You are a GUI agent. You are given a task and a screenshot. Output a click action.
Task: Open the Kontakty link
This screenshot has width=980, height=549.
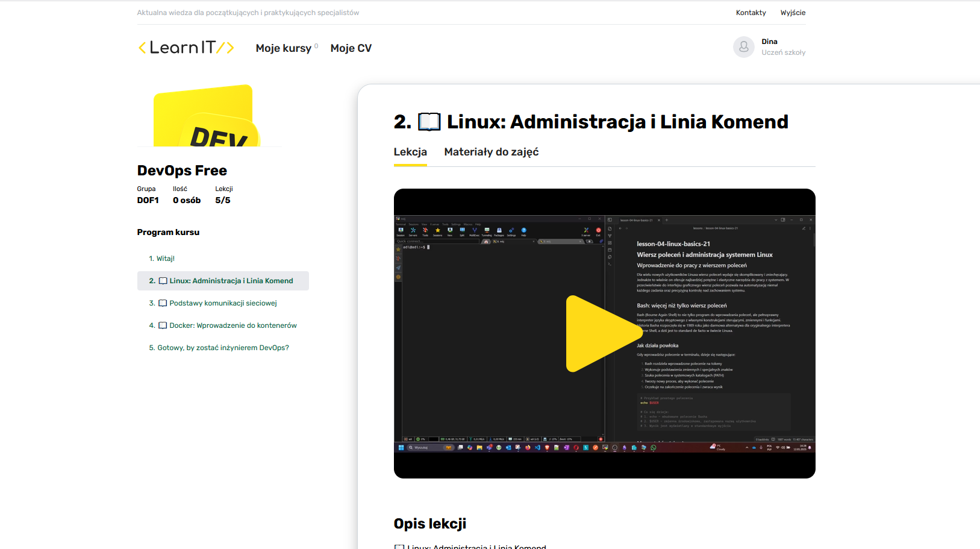point(751,13)
